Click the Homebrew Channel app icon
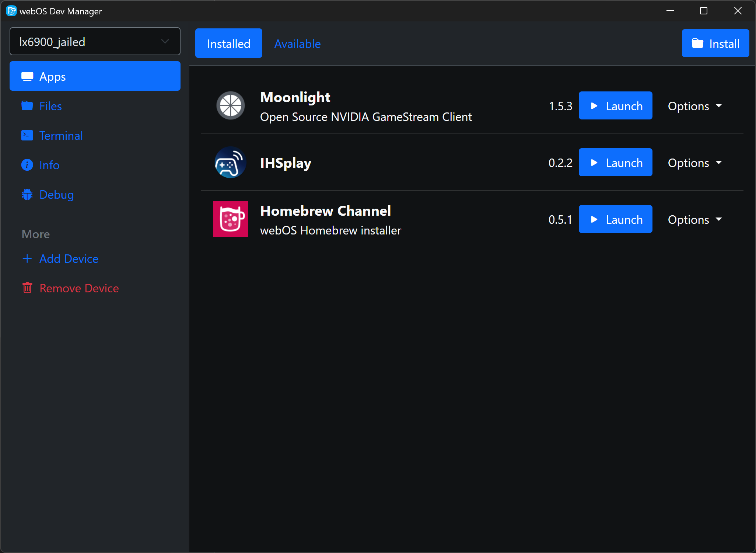 coord(231,219)
